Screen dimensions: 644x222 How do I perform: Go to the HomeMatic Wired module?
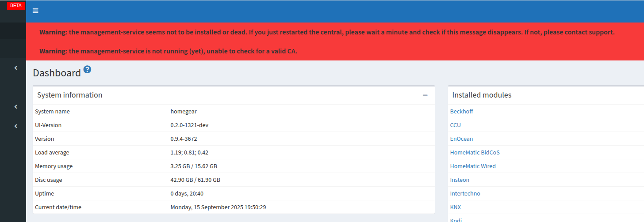pyautogui.click(x=473, y=166)
